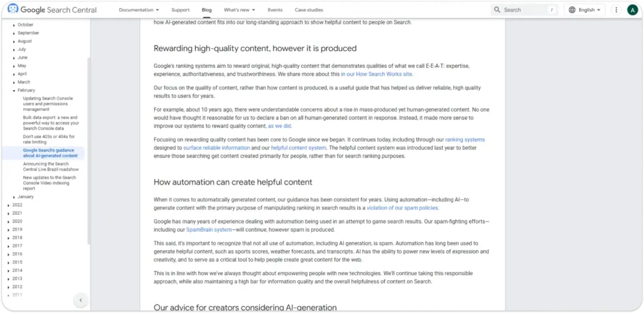Click the search magnifier icon
This screenshot has height=313, width=644.
point(497,10)
